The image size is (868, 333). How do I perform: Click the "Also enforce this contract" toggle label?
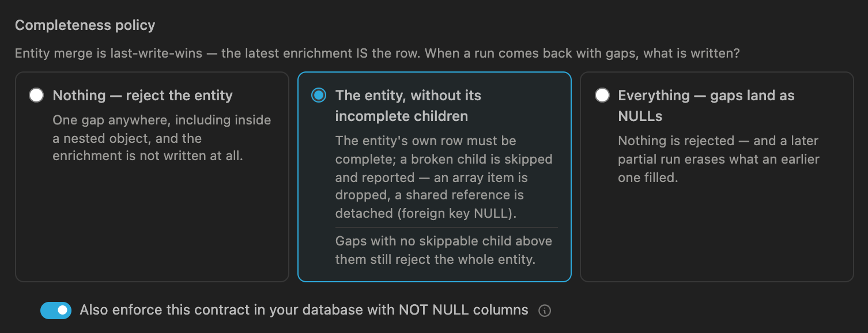pyautogui.click(x=304, y=310)
